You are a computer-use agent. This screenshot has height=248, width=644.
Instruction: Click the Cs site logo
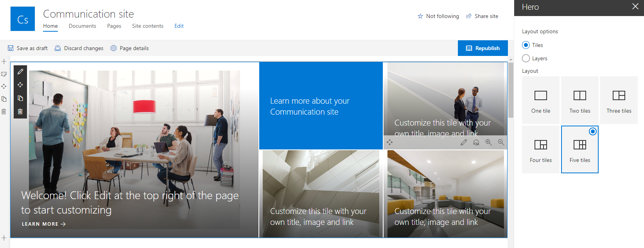(x=23, y=19)
